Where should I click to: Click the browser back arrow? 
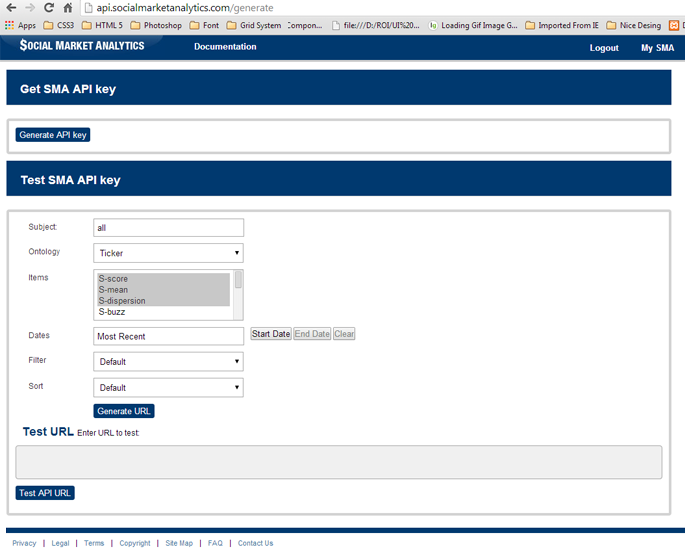tap(10, 7)
